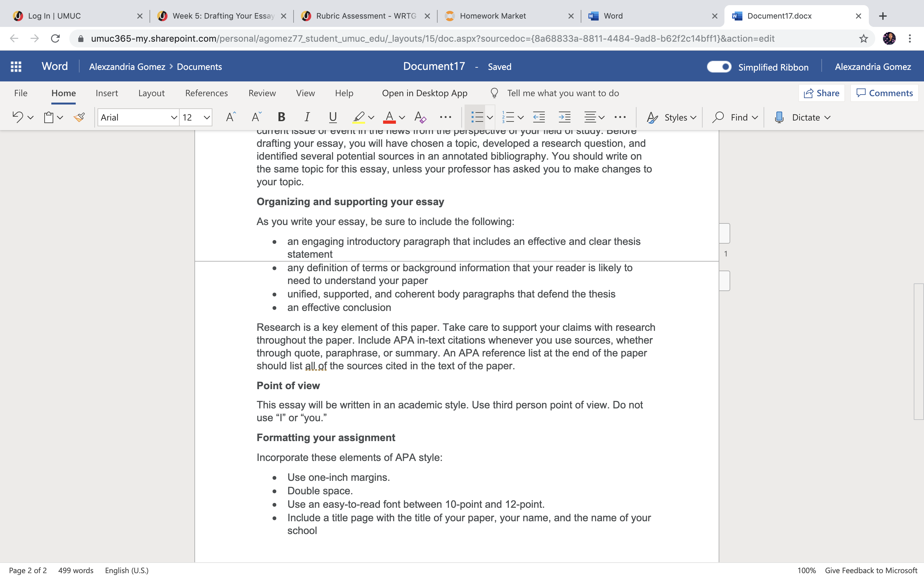This screenshot has width=924, height=577.
Task: Expand the Styles dropdown
Action: 671,117
